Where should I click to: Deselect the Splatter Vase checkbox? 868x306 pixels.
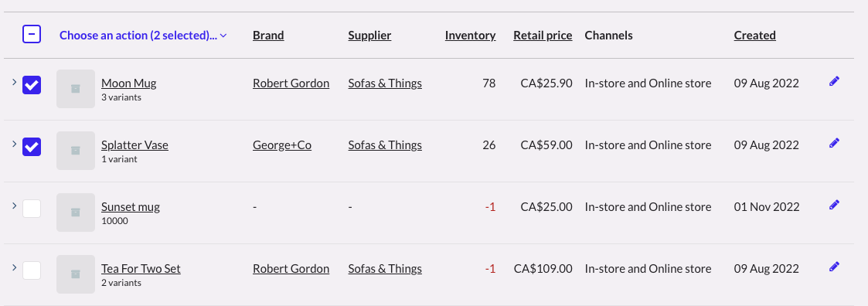click(x=32, y=147)
